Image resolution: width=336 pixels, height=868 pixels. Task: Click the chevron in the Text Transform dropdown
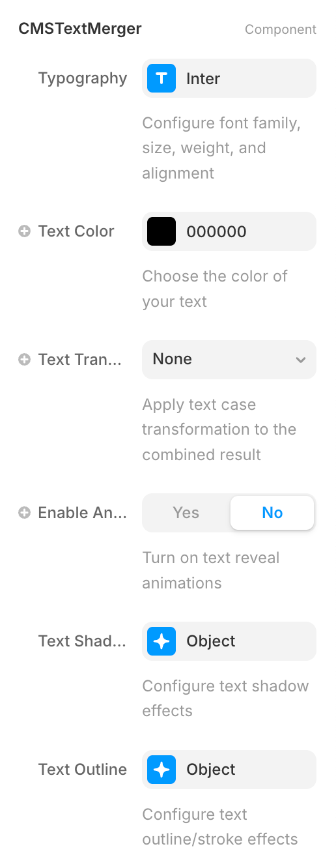point(300,360)
